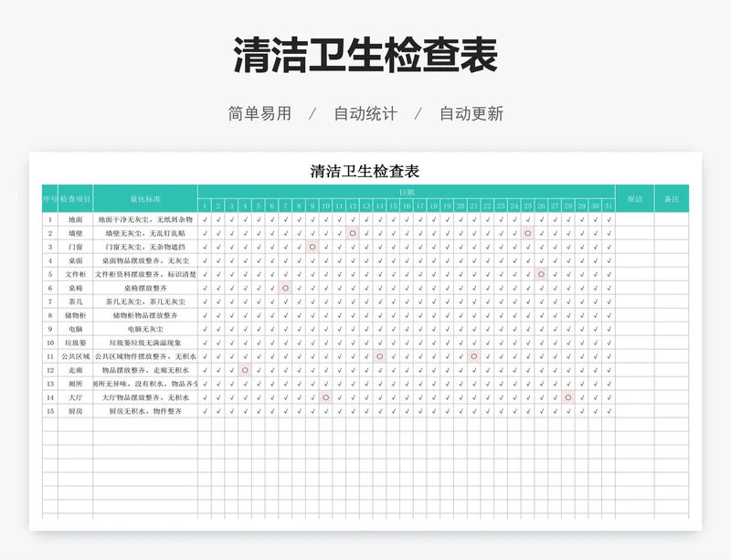
Task: Select the 储物柜 item cell
Action: 76,315
